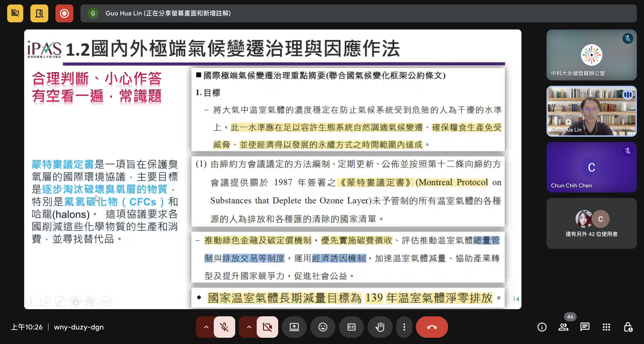Open the chat panel icon
This screenshot has width=644, height=344.
[585, 327]
